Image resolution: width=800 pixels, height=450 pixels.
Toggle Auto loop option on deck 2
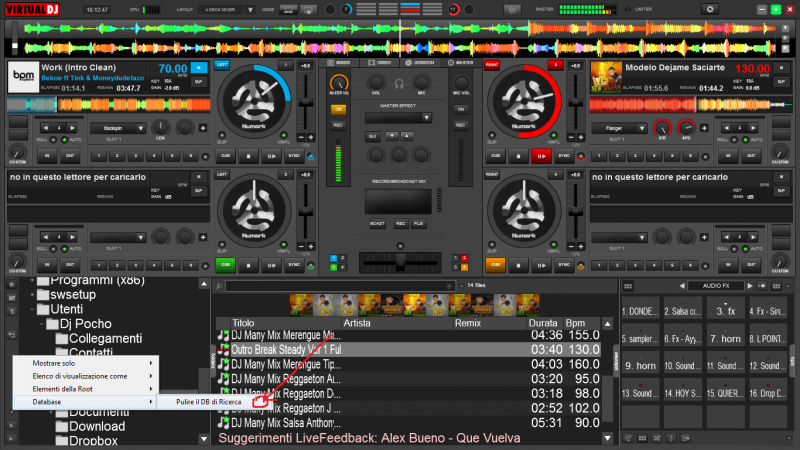click(745, 139)
